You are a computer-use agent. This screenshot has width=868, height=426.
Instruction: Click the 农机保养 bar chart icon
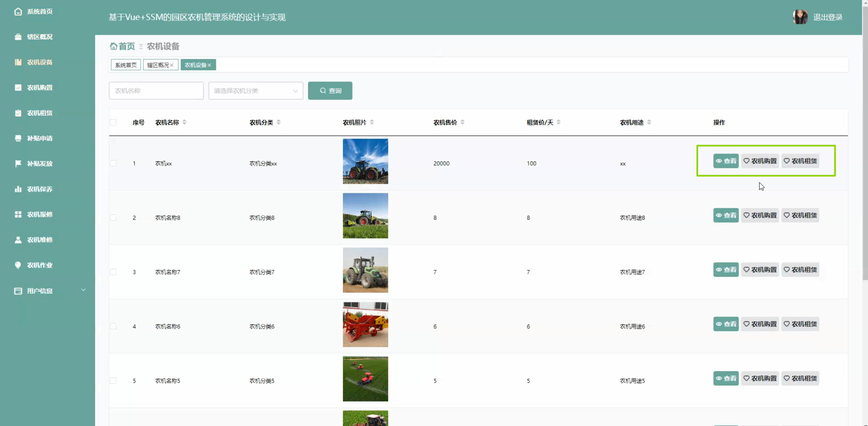tap(18, 189)
